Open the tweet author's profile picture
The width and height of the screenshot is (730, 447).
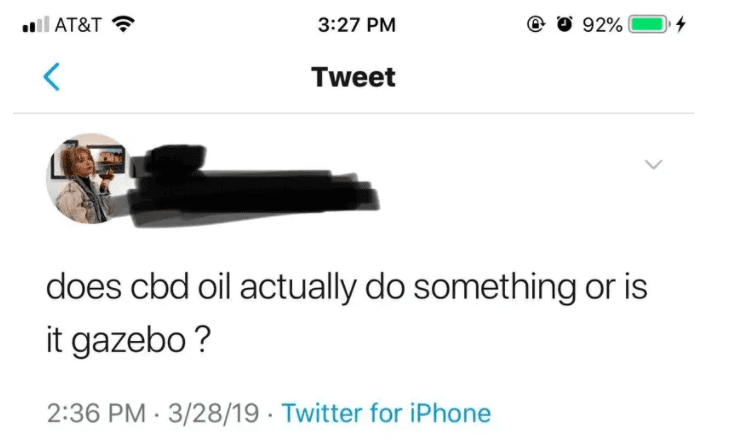tap(89, 178)
